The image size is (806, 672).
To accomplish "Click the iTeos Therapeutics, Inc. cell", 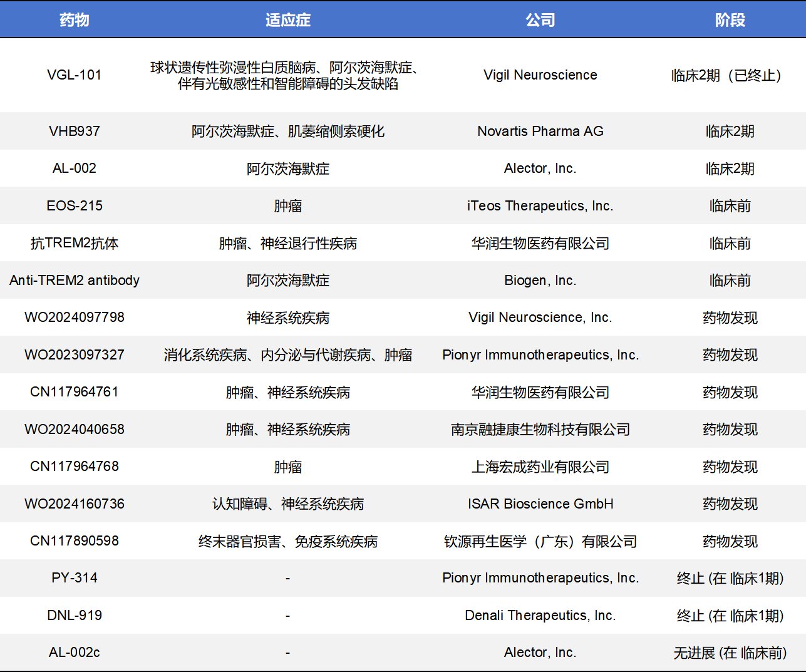I will coord(540,205).
